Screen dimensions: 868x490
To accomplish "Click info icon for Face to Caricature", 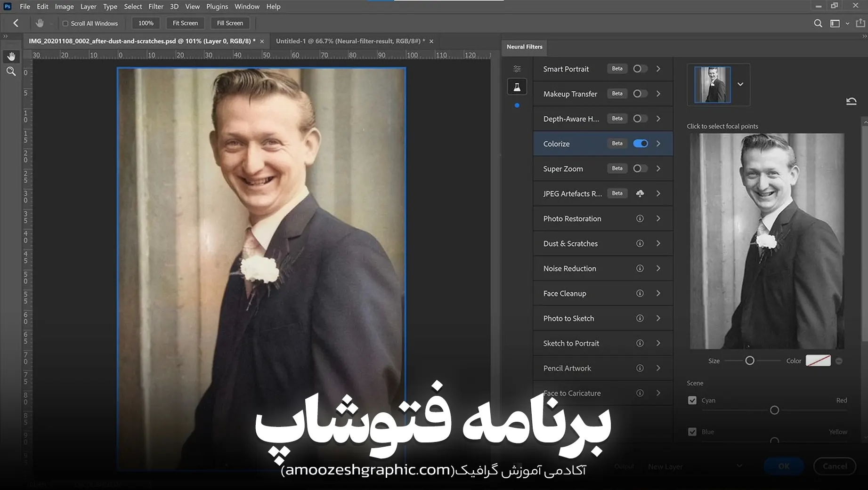I will (640, 393).
